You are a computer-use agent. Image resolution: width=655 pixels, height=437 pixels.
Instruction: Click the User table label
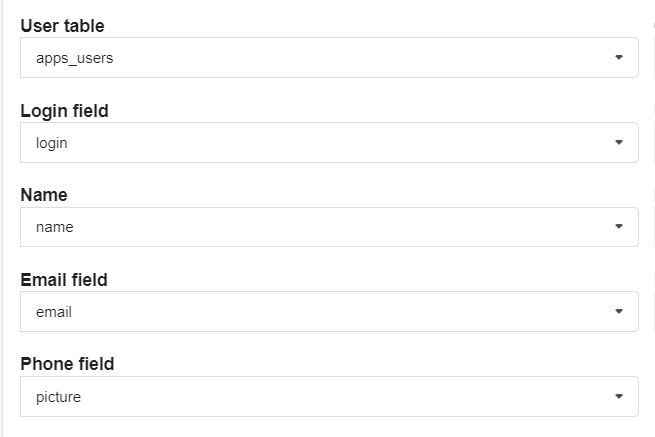click(x=62, y=26)
